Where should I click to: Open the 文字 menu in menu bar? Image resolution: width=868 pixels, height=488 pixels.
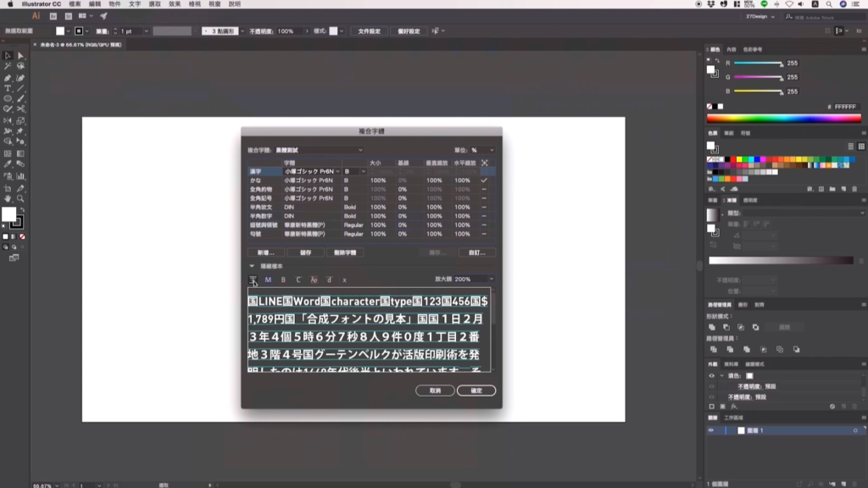tap(135, 4)
